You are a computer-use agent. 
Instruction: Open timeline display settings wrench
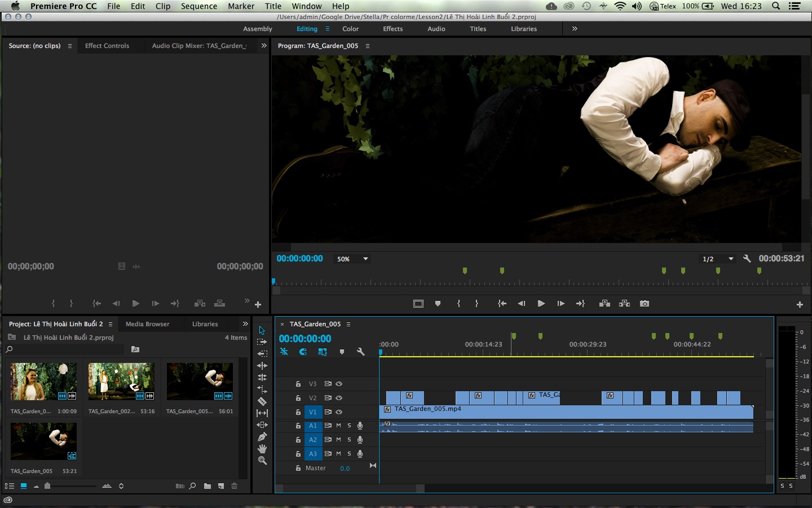[361, 352]
